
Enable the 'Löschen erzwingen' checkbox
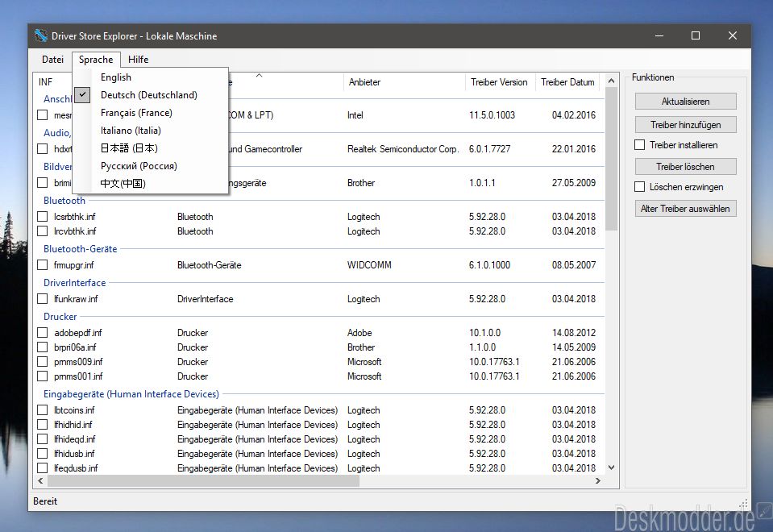[640, 187]
